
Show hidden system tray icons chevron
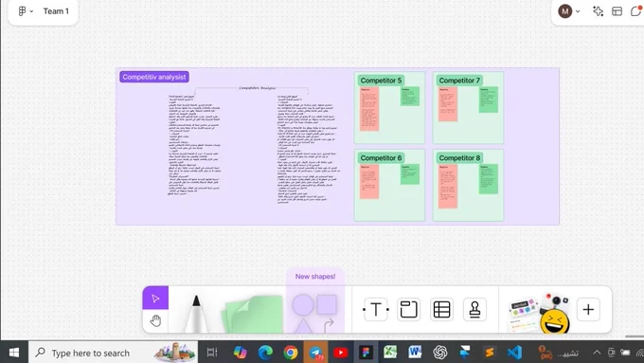pos(597,353)
